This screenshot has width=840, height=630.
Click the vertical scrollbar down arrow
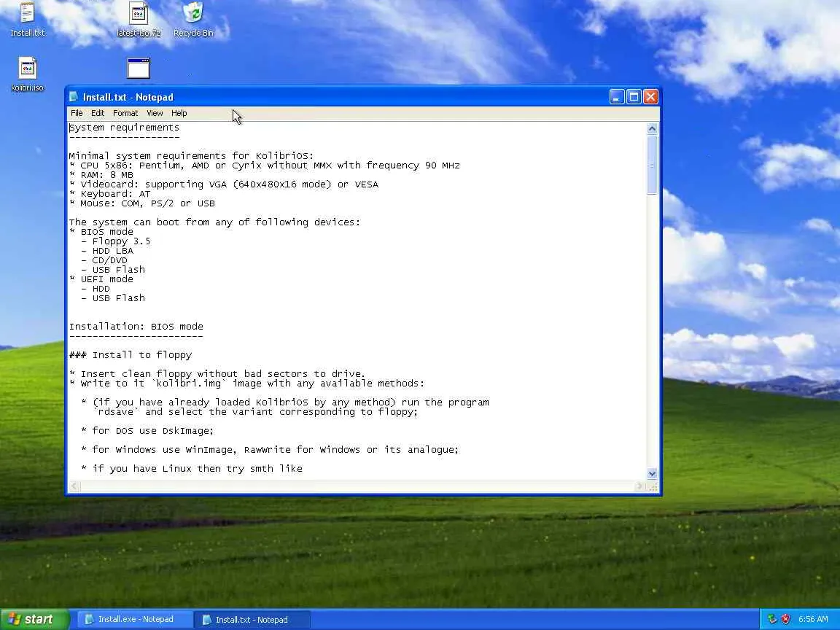pos(652,473)
